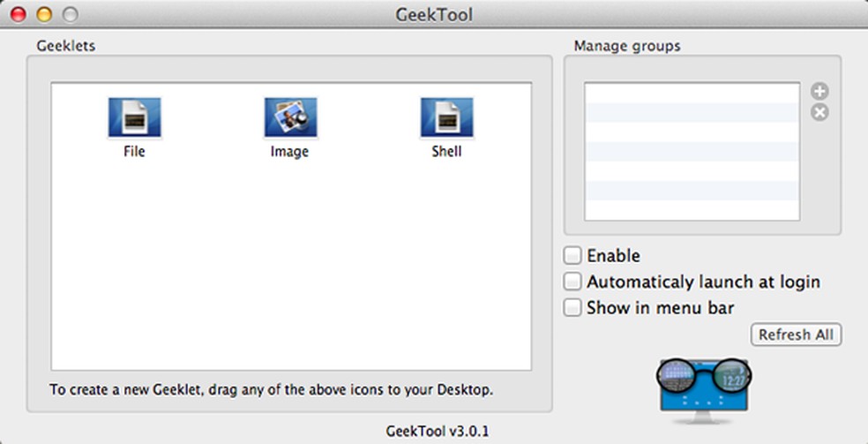This screenshot has width=868, height=444.
Task: Tick the Enable checkbox
Action: click(573, 256)
